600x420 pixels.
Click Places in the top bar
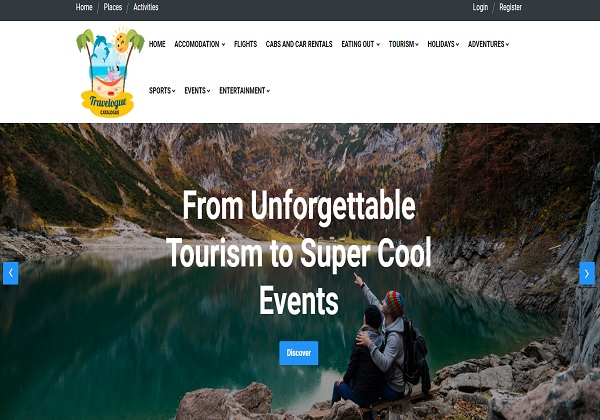[112, 7]
